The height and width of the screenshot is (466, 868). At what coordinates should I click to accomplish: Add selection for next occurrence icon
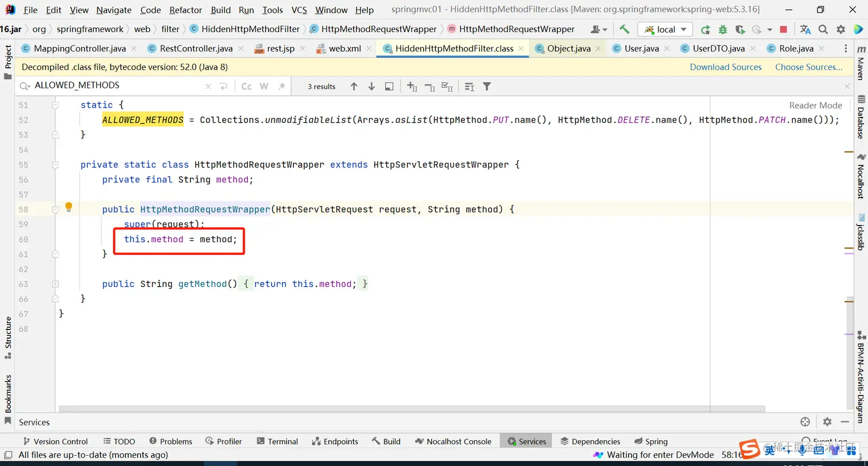pos(412,86)
